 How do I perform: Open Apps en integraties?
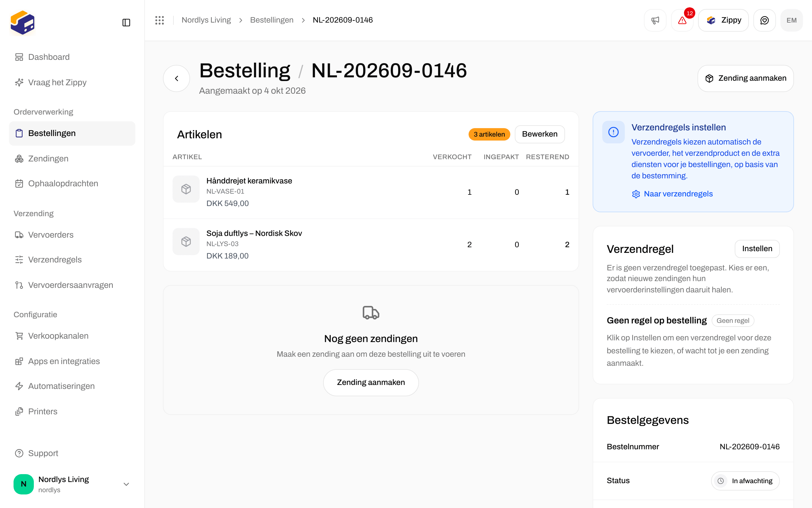point(72,361)
